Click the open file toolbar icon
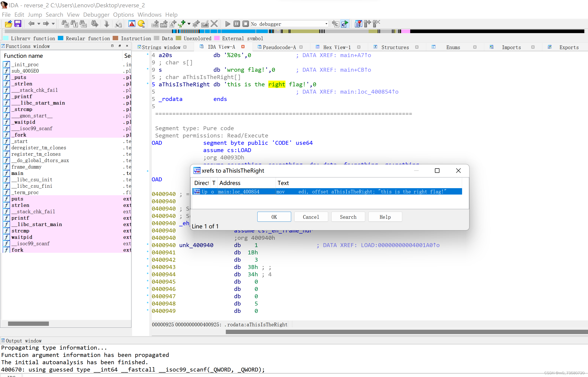 tap(8, 24)
